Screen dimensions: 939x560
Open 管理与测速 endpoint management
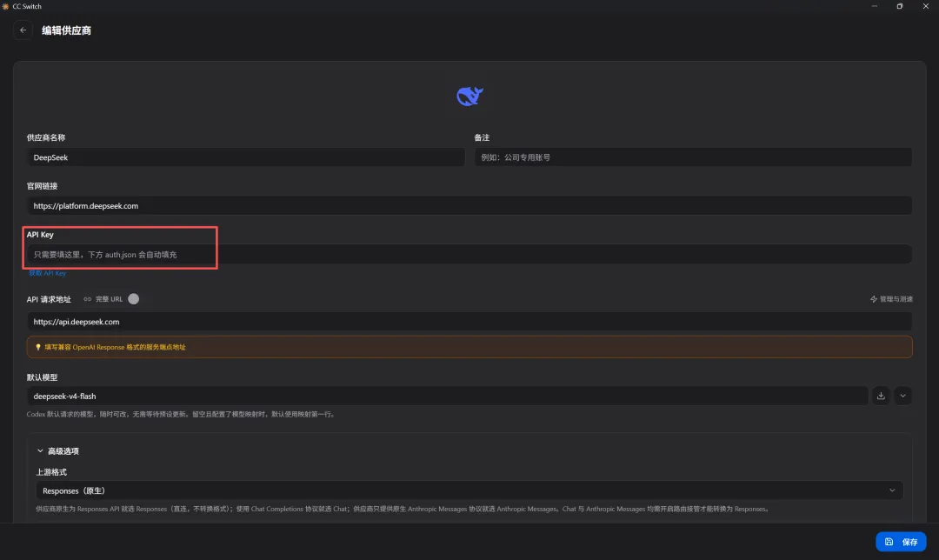click(x=891, y=299)
